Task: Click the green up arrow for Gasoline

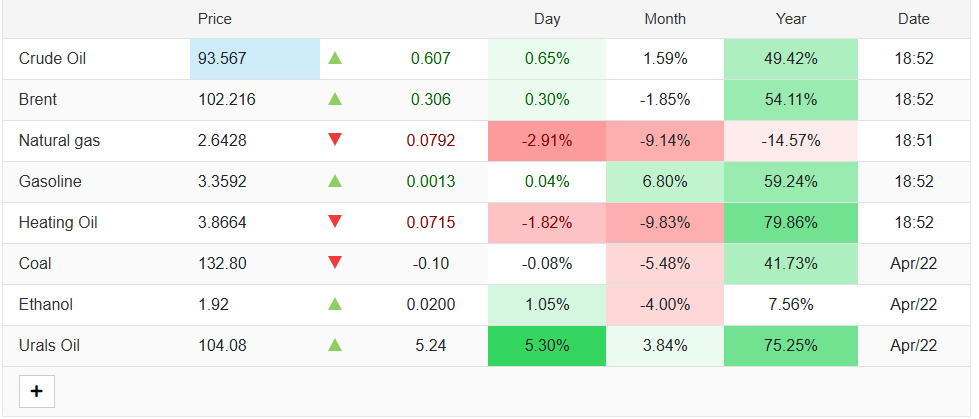Action: point(335,181)
